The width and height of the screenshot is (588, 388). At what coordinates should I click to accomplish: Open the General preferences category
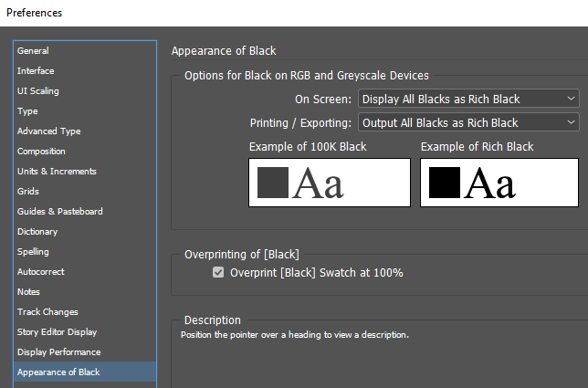point(33,51)
